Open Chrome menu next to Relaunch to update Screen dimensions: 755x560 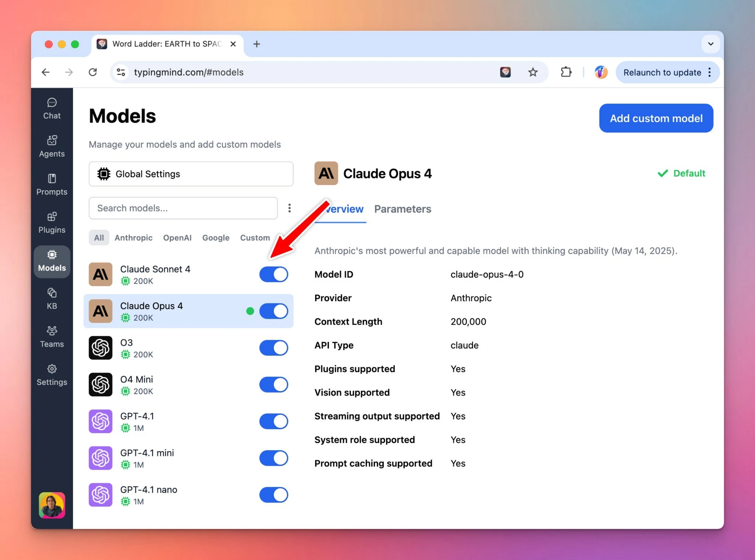coord(710,72)
